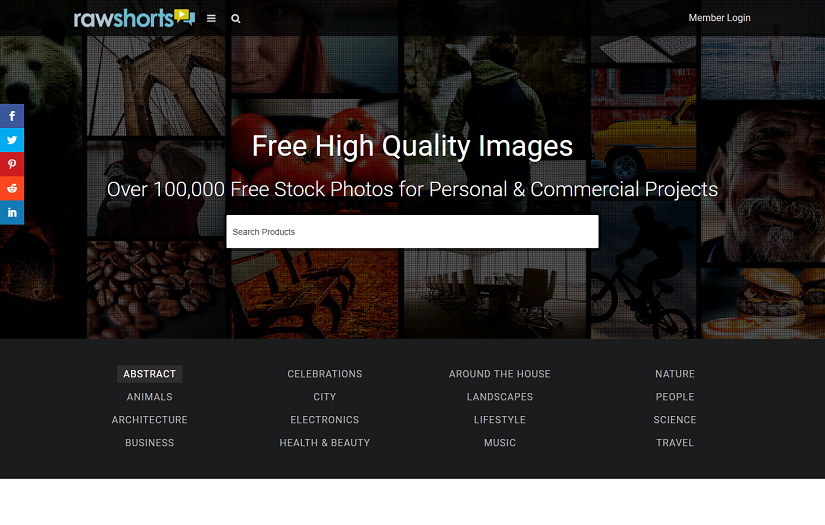
Task: Open the hamburger menu icon
Action: (x=211, y=18)
